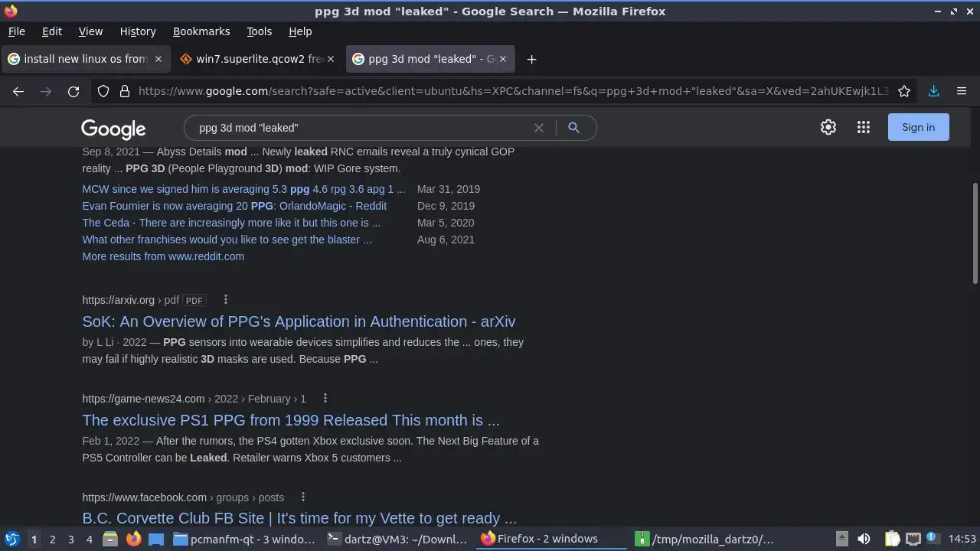Screen dimensions: 980x551
Task: Switch to /tmp/mozilla_dartz0 taskbar window
Action: click(706, 539)
